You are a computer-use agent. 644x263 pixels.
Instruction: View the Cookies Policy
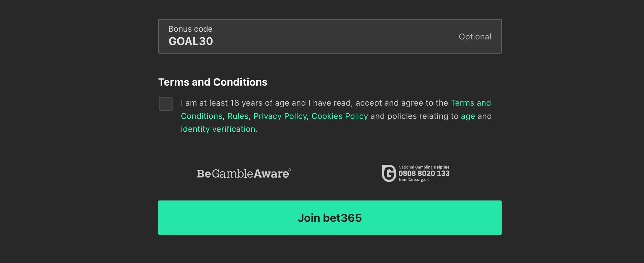click(x=339, y=116)
